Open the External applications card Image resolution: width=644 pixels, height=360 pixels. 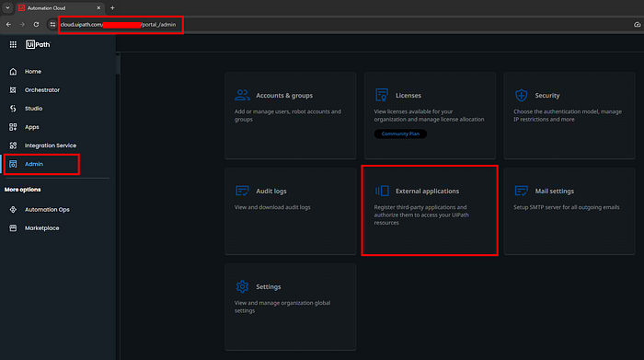pos(430,211)
